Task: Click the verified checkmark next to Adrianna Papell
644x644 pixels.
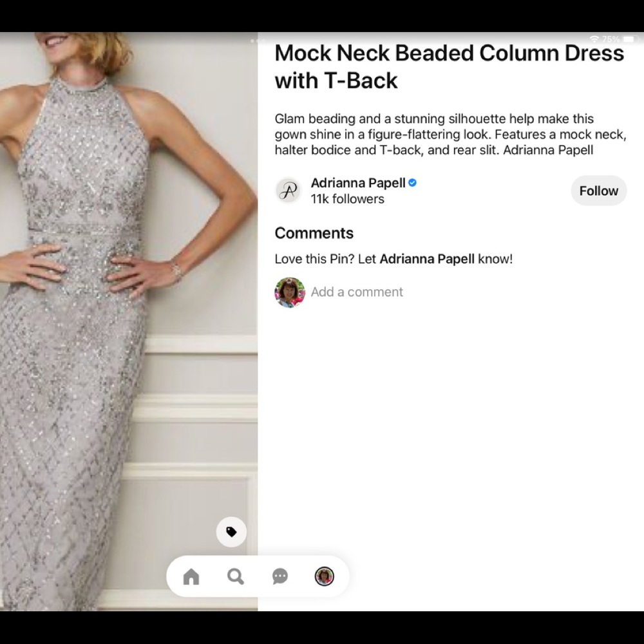Action: [x=412, y=183]
